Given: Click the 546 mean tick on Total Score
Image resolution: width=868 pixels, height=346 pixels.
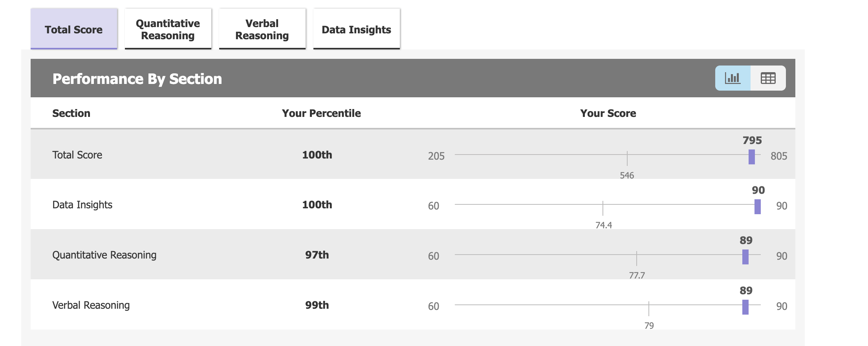Looking at the screenshot, I should point(627,158).
